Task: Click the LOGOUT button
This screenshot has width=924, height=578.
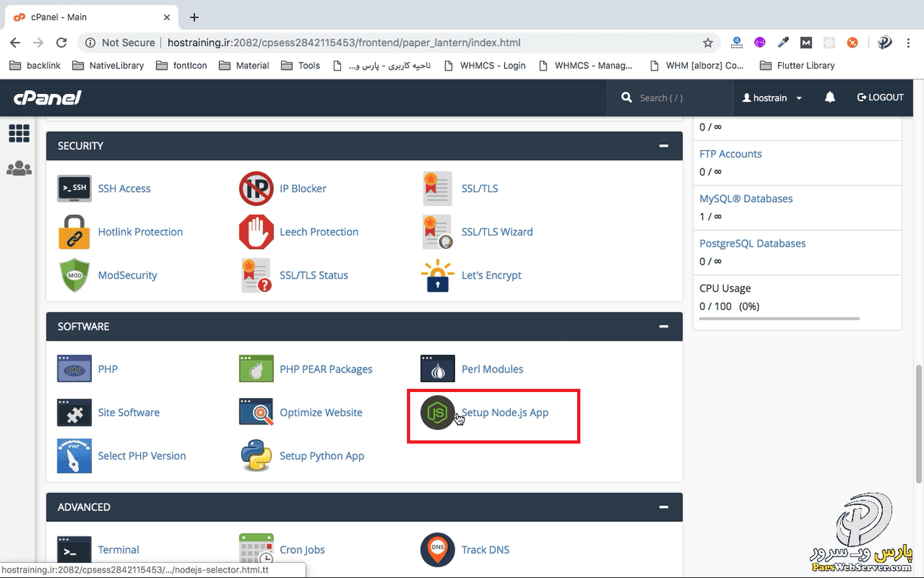Action: coord(880,97)
